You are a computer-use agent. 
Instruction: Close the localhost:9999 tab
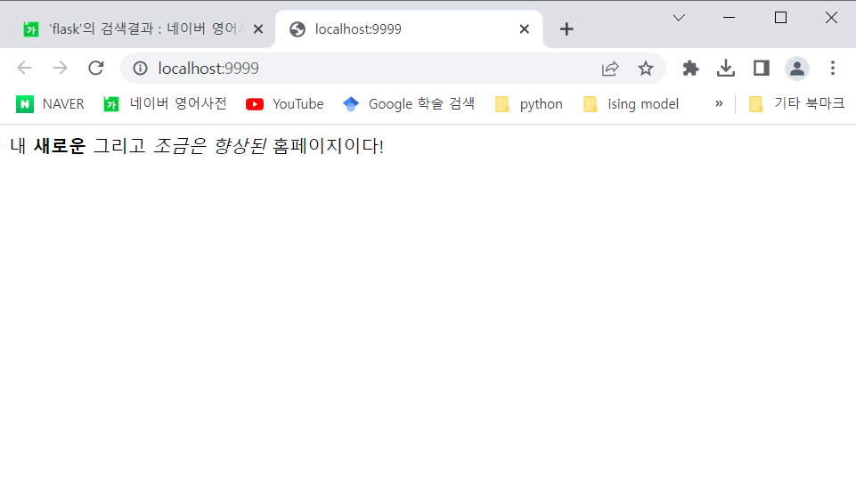(x=524, y=28)
